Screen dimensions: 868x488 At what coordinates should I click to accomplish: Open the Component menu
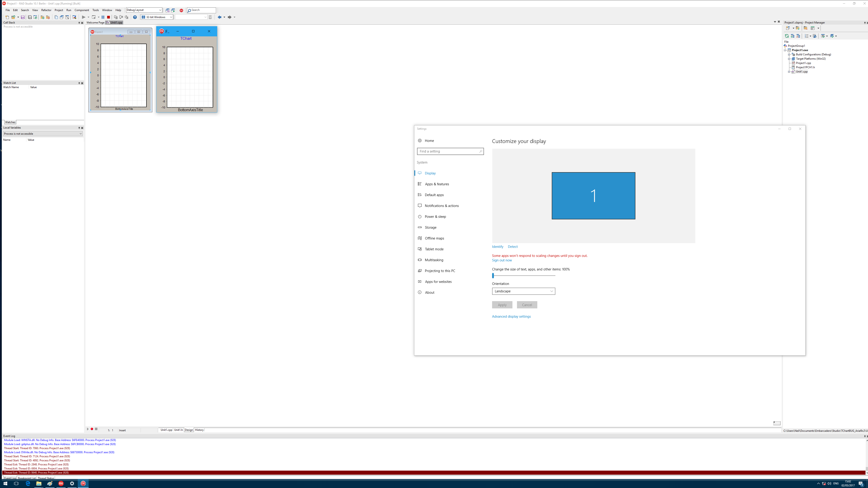82,10
